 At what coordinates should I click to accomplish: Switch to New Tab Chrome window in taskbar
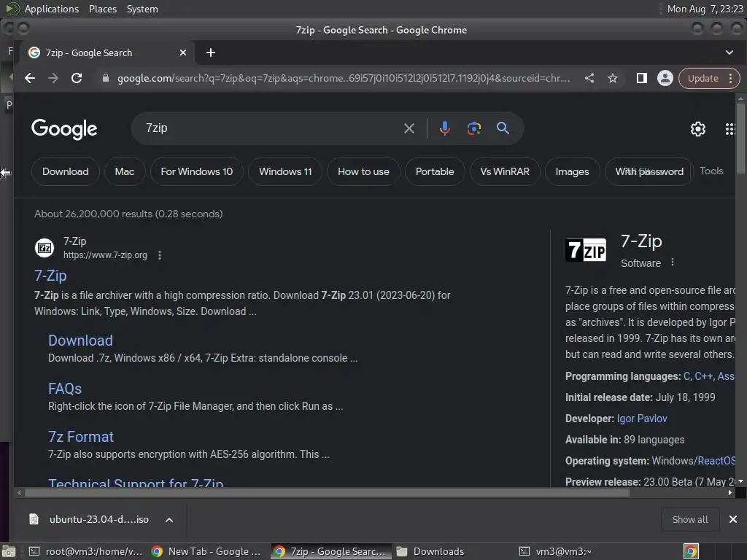click(x=206, y=551)
